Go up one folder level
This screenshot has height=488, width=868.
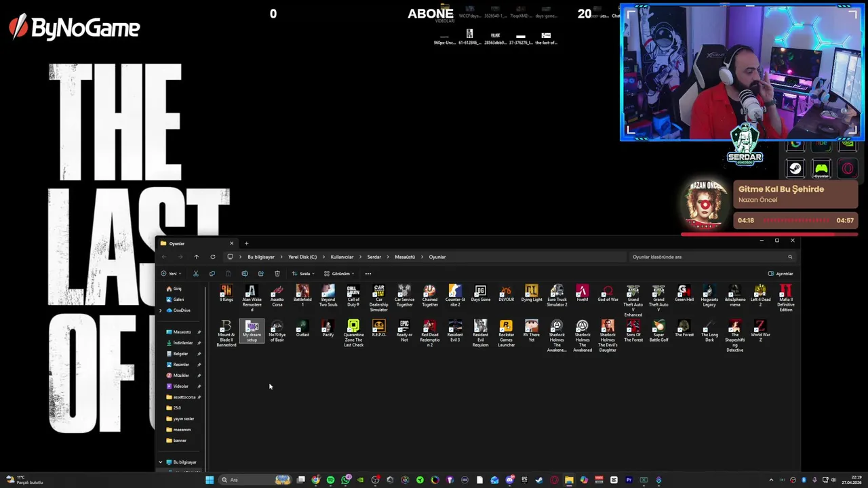[x=196, y=257]
